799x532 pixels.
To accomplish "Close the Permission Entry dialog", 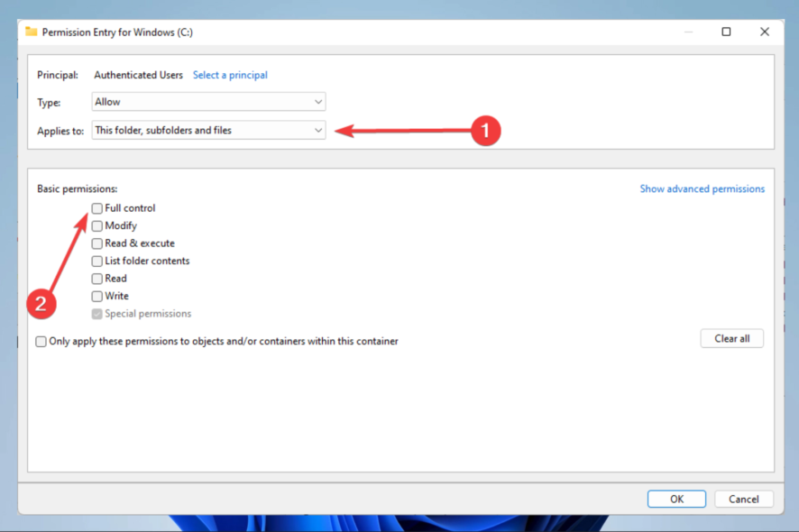I will 765,32.
